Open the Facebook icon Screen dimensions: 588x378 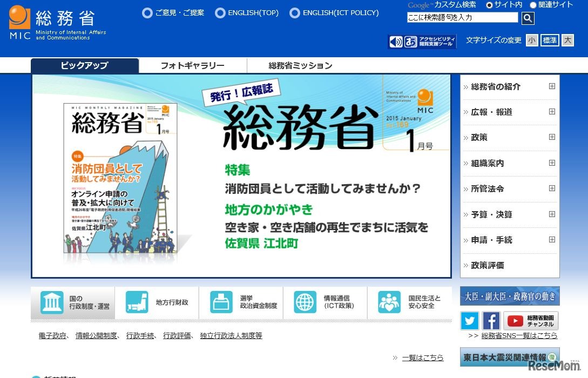point(491,321)
